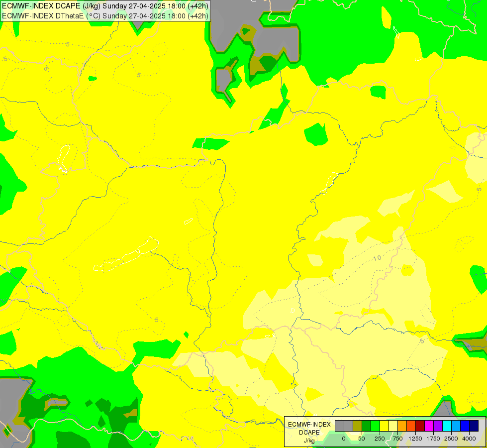Viewport: 487px width, 448px height.
Task: Click the legend label '750'
Action: pyautogui.click(x=397, y=439)
